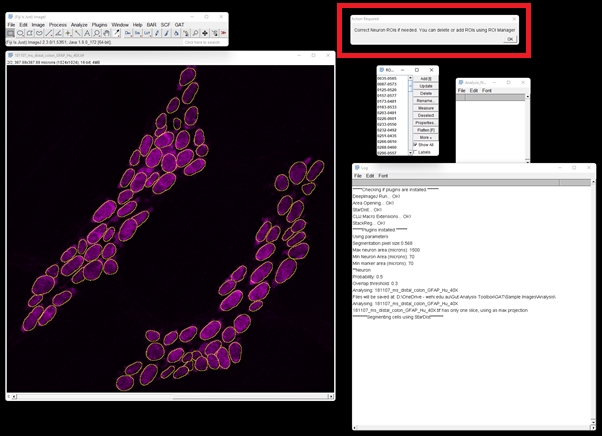602x436 pixels.
Task: Select the Rectangle selection tool
Action: [11, 33]
